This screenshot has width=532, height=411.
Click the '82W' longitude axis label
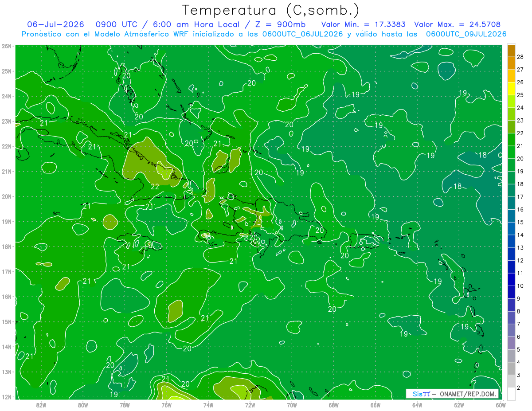pos(41,405)
